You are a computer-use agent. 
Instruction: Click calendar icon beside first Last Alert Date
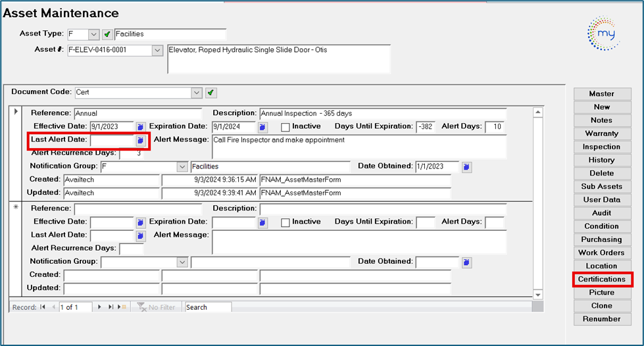(x=141, y=141)
